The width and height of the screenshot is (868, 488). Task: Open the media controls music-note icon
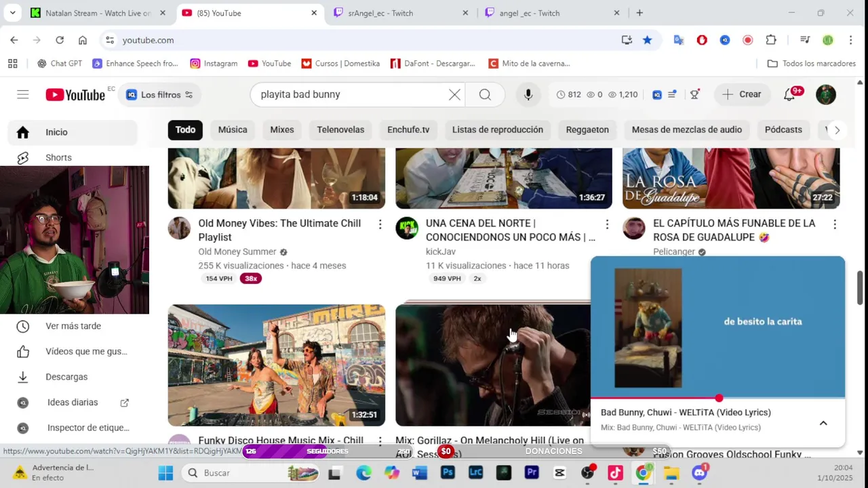tap(805, 40)
